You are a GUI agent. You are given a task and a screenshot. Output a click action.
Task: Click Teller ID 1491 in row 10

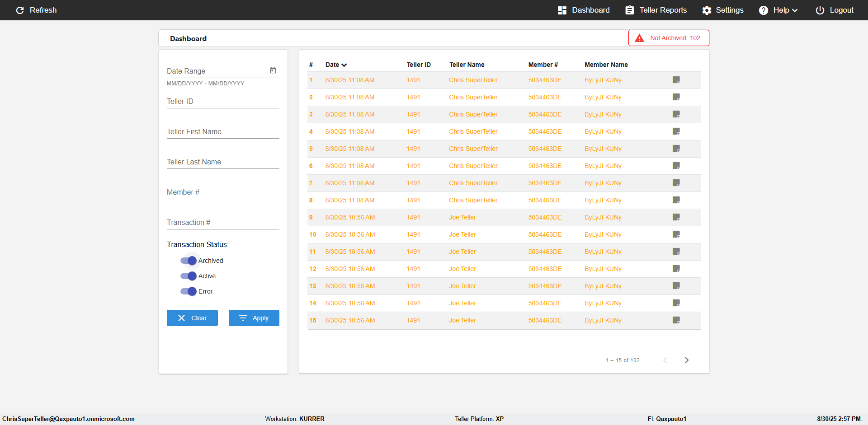click(x=413, y=234)
